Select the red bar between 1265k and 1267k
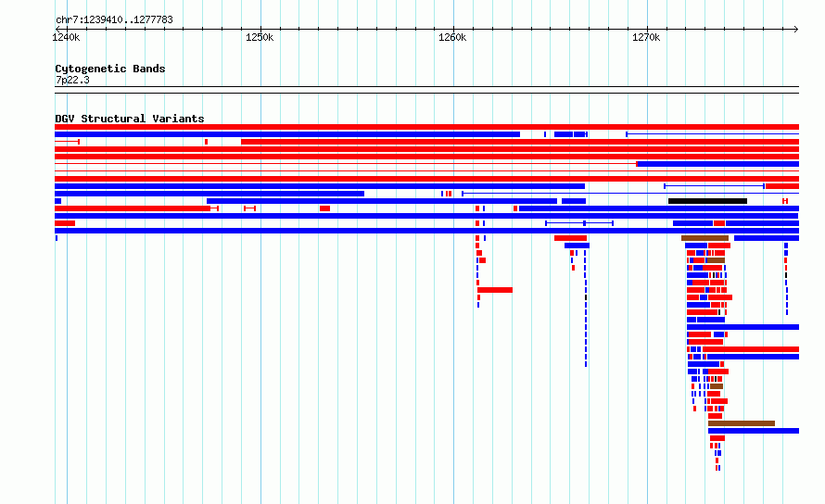Viewport: 825px width, 504px height. 570,238
